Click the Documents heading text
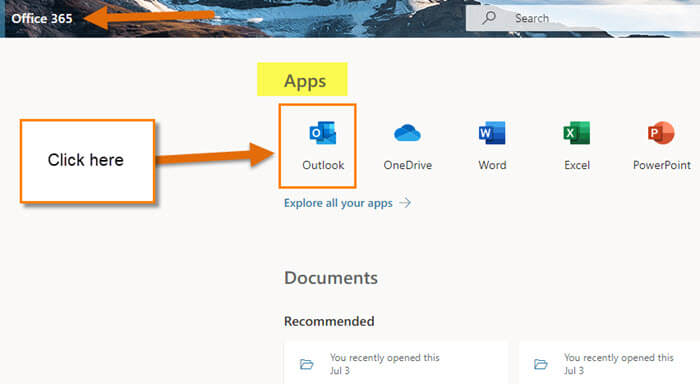The height and width of the screenshot is (384, 700). coord(331,278)
